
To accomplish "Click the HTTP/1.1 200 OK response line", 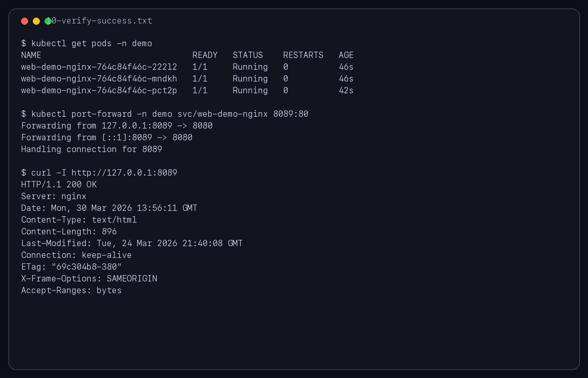I will click(x=59, y=185).
